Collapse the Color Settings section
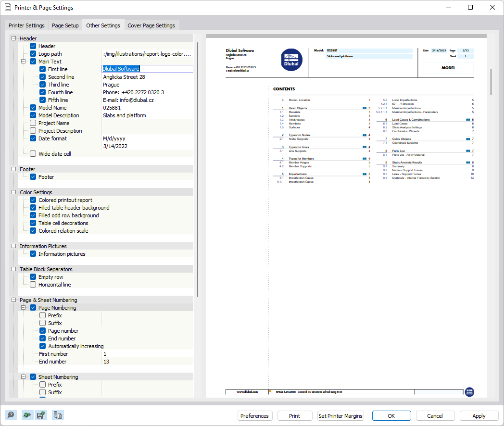 pyautogui.click(x=14, y=192)
